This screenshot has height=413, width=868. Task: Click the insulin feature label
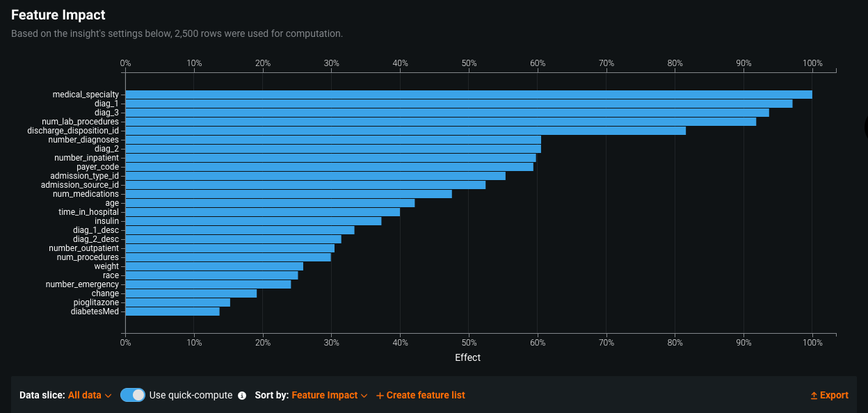pos(106,221)
